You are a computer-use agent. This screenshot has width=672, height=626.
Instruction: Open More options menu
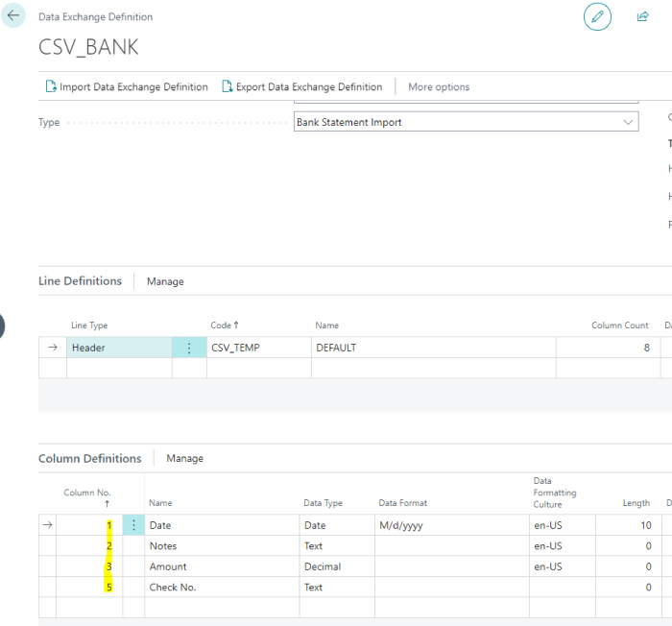pos(439,86)
